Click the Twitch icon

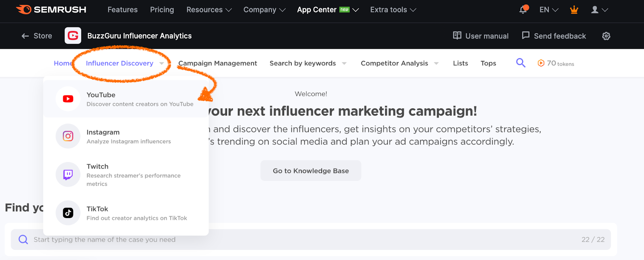68,175
